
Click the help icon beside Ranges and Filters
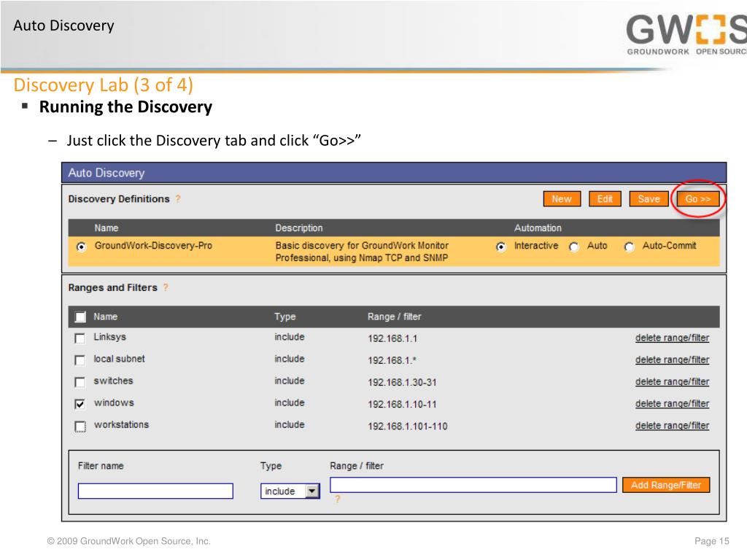pyautogui.click(x=166, y=288)
